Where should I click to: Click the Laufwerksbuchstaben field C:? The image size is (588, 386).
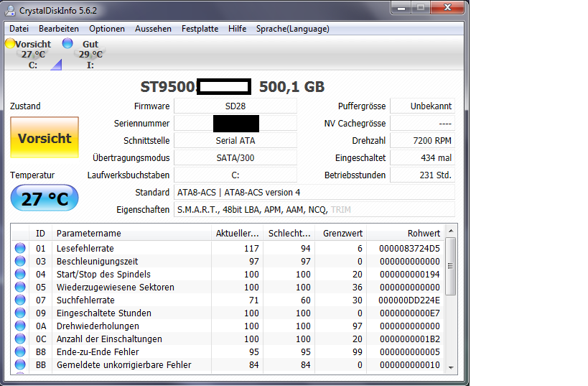(x=235, y=175)
